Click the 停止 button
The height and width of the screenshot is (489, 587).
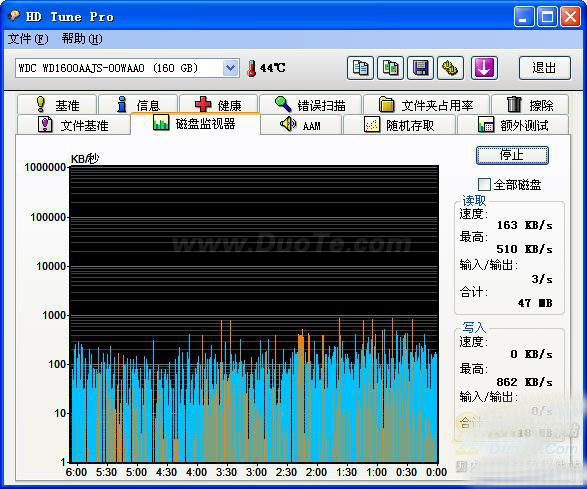click(x=512, y=155)
